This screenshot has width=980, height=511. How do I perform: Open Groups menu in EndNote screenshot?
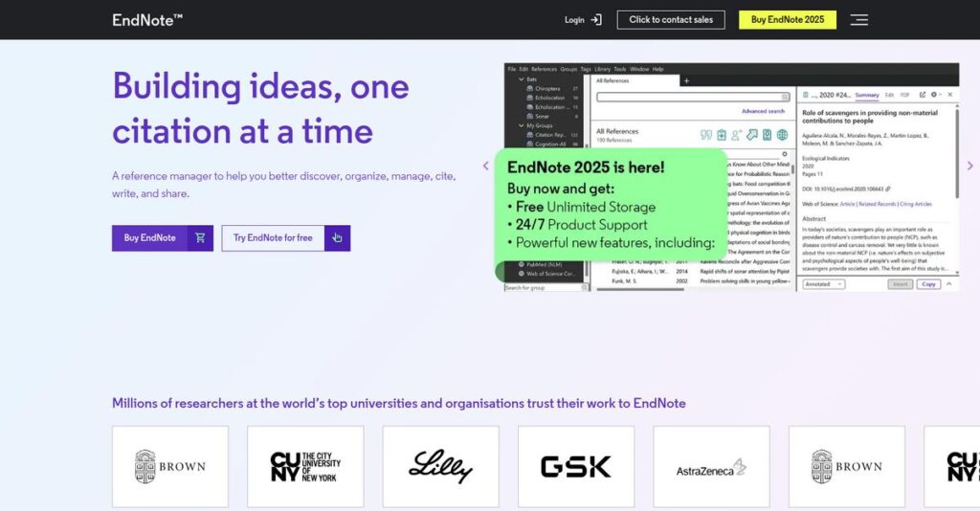568,69
